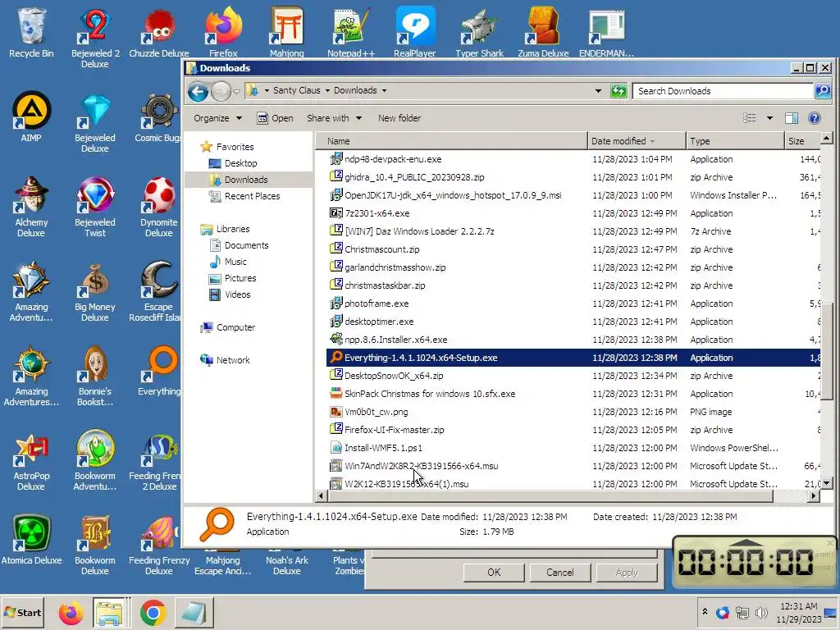This screenshot has height=630, width=840.
Task: Open Zuma Deluxe desktop shortcut
Action: point(543,32)
